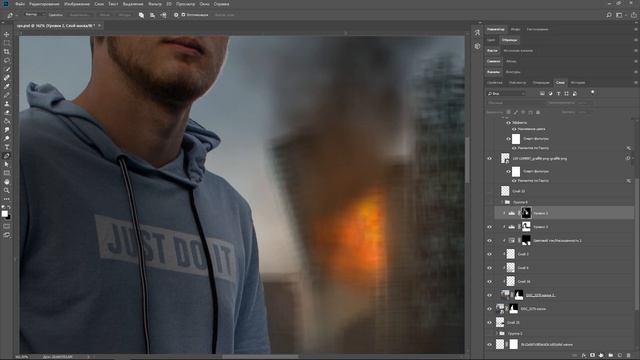Toggle Auto Add/Delete checkbox in options bar
The width and height of the screenshot is (640, 360).
pos(183,15)
